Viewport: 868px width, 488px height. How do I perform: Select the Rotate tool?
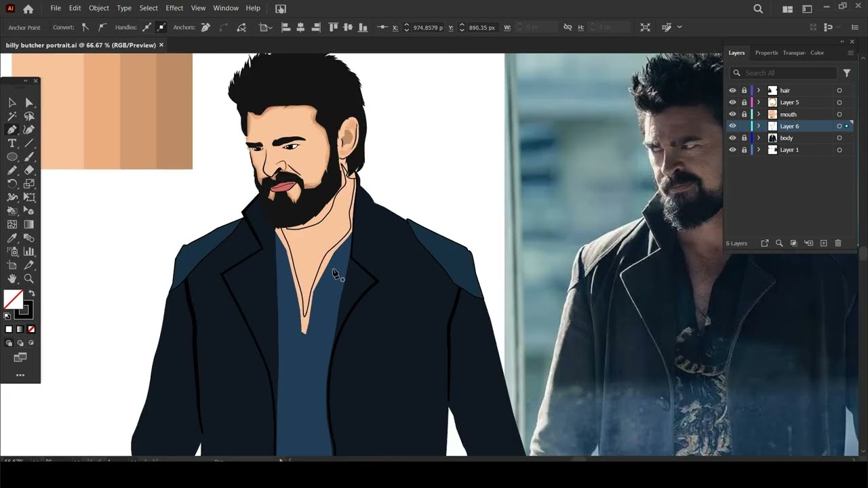[12, 184]
